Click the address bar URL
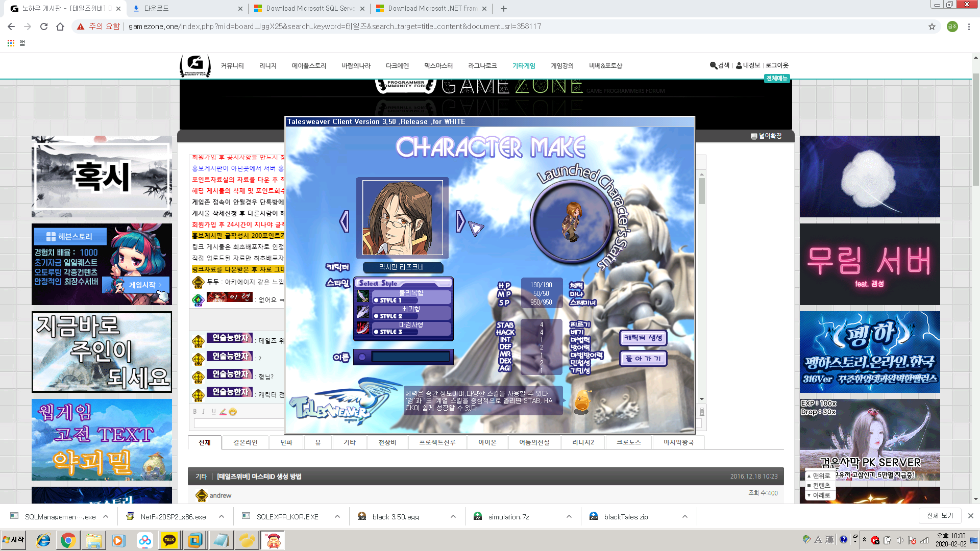980x551 pixels. [x=335, y=27]
